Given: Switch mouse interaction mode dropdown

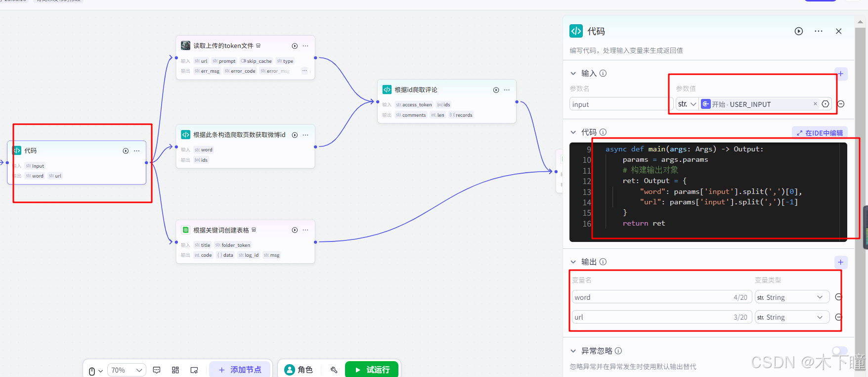Looking at the screenshot, I should click(95, 371).
